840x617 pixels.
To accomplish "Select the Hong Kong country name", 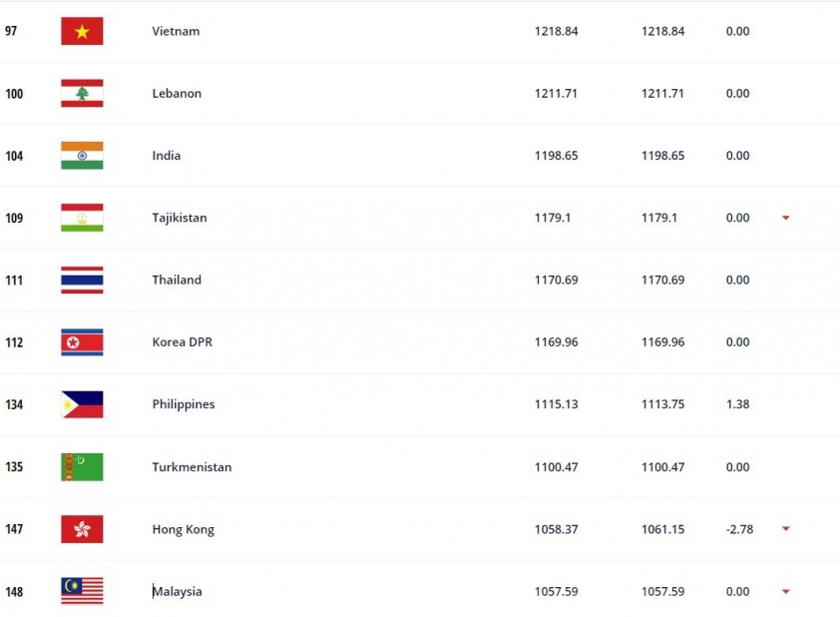I will [x=184, y=529].
